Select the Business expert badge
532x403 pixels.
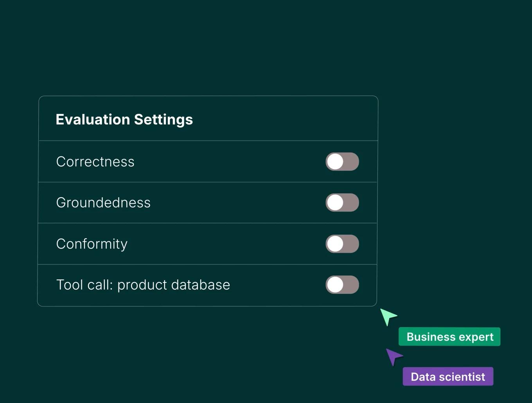[449, 337]
